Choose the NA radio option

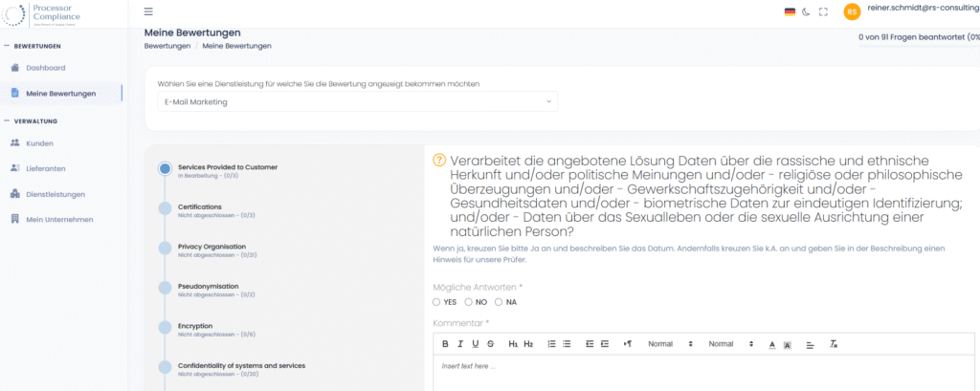pos(499,302)
